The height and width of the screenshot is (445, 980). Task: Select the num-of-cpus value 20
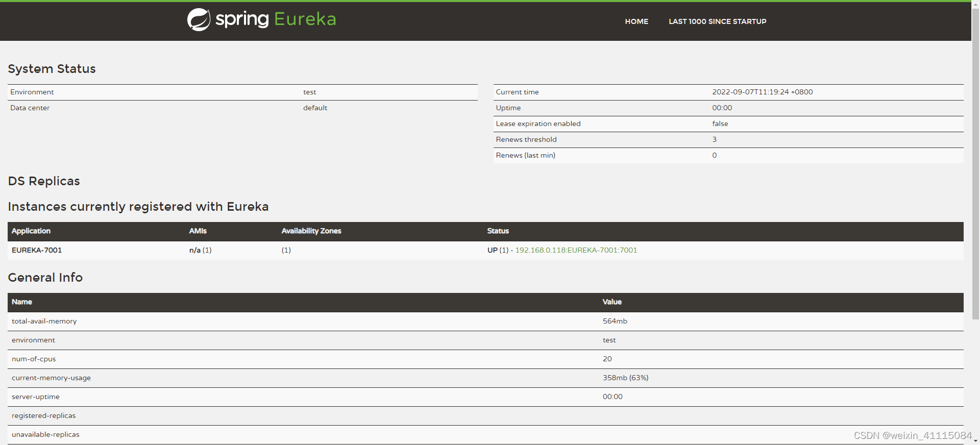[607, 359]
